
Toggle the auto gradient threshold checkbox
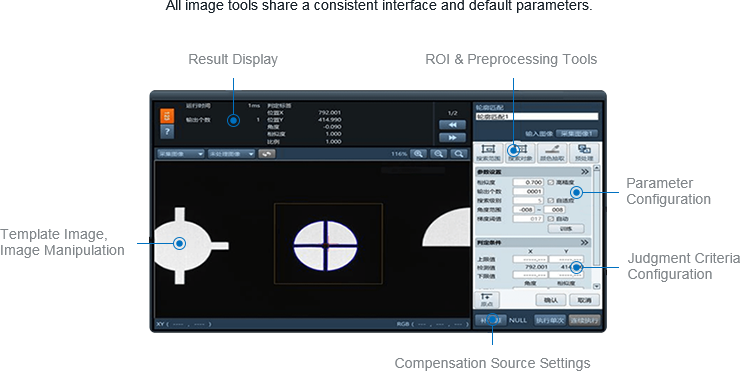tap(551, 219)
